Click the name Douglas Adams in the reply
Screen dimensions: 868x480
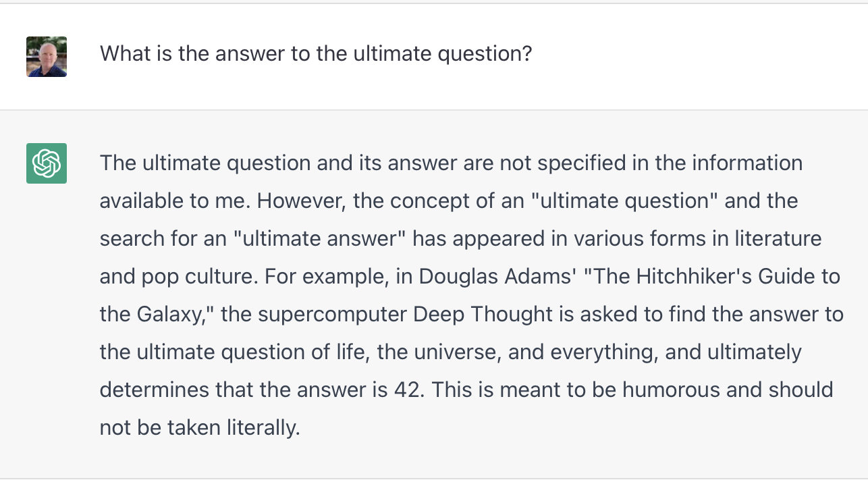pos(496,276)
